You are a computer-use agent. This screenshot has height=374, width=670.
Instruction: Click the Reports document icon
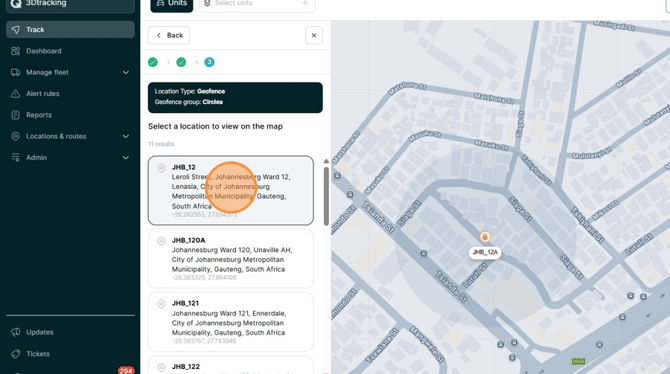pyautogui.click(x=15, y=115)
